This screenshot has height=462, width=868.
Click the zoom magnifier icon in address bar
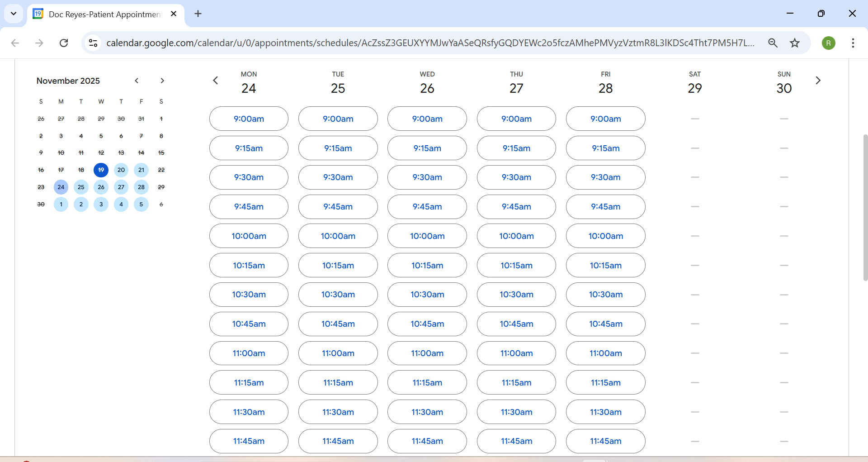(773, 43)
